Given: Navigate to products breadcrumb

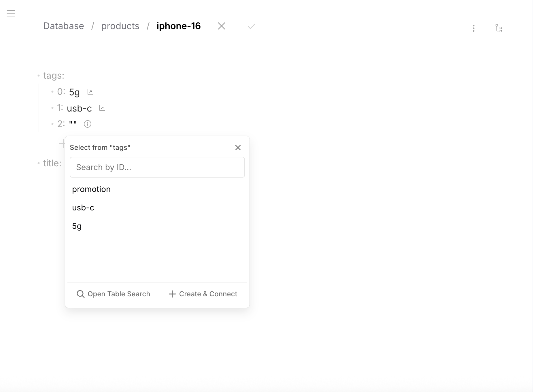Looking at the screenshot, I should pos(120,26).
